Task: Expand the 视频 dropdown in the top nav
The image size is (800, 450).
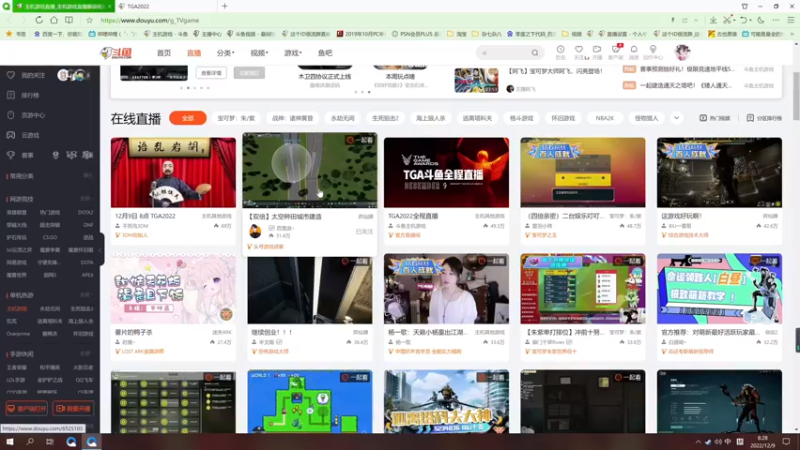Action: pos(259,53)
